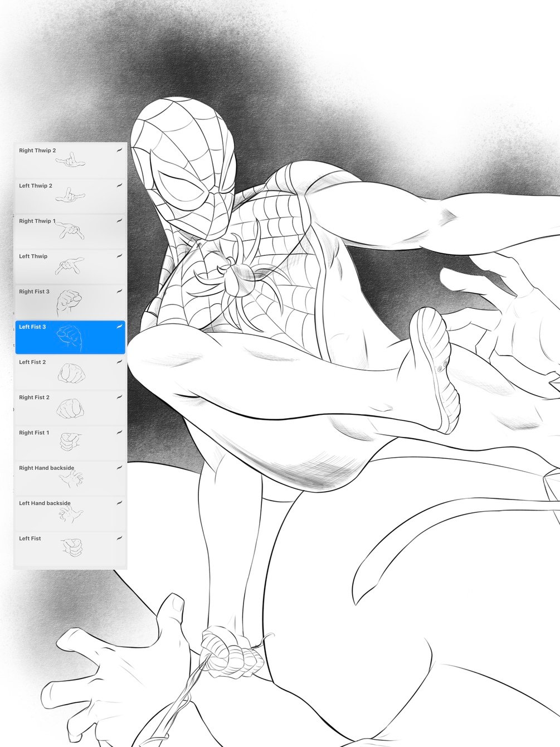Image resolution: width=560 pixels, height=747 pixels.
Task: Click the highlighted "Left Fist 3" label
Action: click(32, 327)
